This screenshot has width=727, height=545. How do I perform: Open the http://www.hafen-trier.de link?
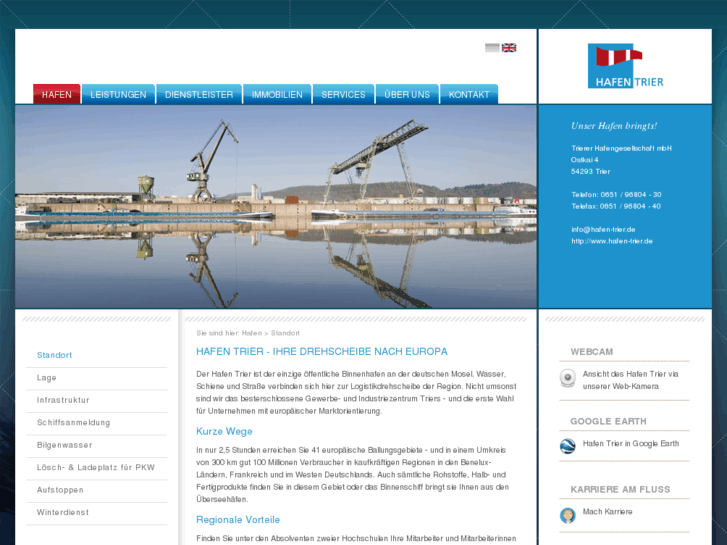coord(612,241)
